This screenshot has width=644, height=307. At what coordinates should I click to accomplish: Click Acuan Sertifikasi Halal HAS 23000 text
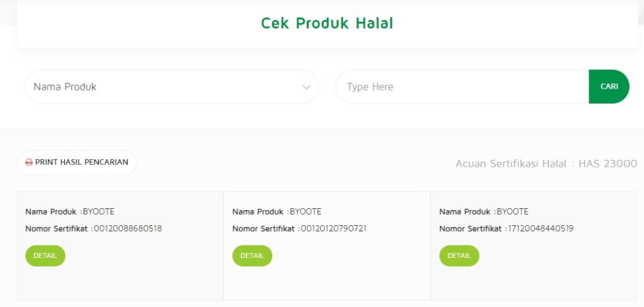click(x=547, y=164)
